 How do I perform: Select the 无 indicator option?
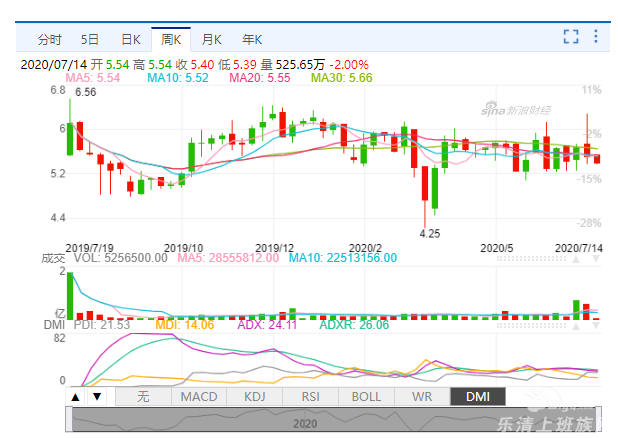pyautogui.click(x=143, y=397)
